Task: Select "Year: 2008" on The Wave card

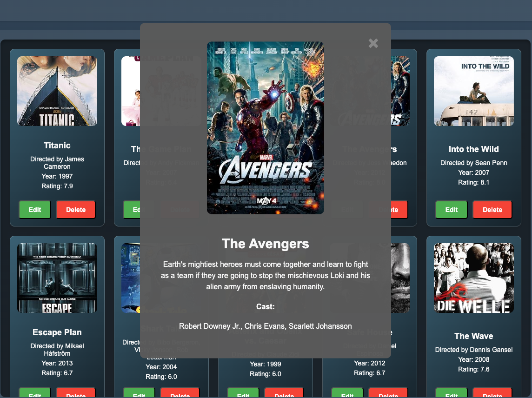Action: pos(474,359)
